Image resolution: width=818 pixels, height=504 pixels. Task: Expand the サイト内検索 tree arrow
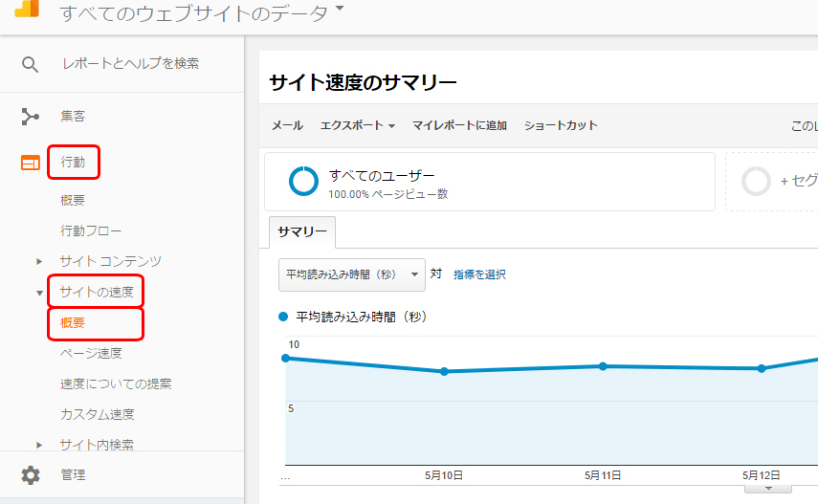point(39,445)
